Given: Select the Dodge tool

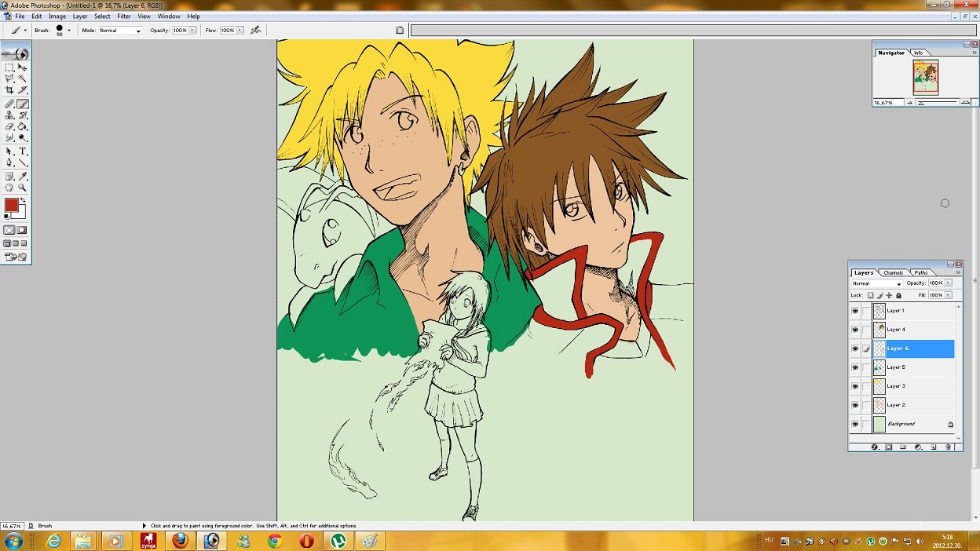Looking at the screenshot, I should click(23, 137).
